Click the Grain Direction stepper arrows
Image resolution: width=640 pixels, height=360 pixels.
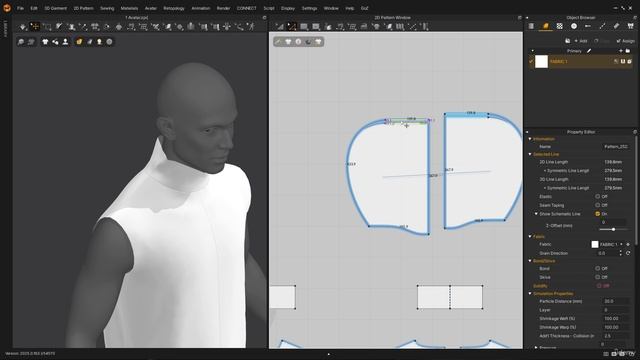620,253
